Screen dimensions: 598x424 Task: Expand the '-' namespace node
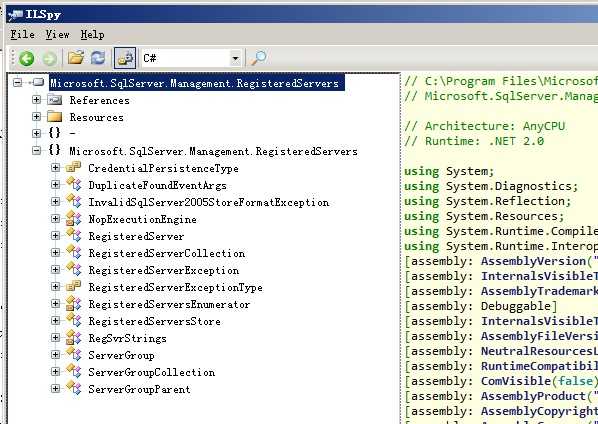pyautogui.click(x=36, y=133)
